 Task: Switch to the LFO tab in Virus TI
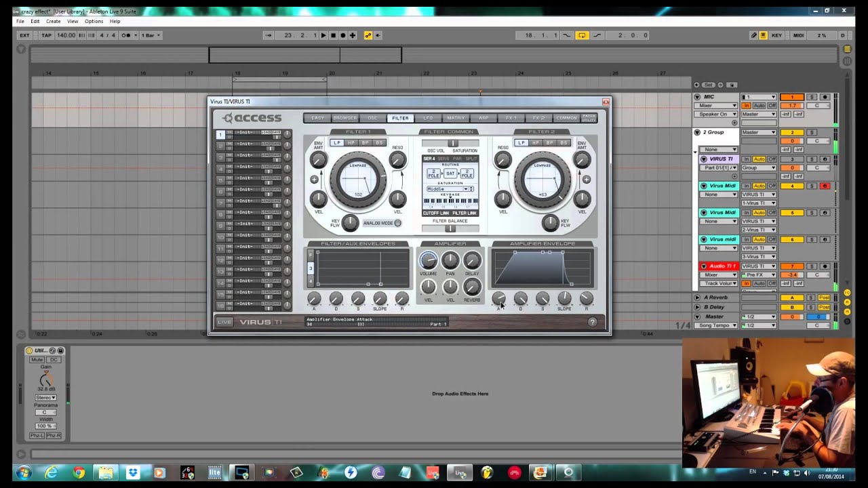coord(428,118)
